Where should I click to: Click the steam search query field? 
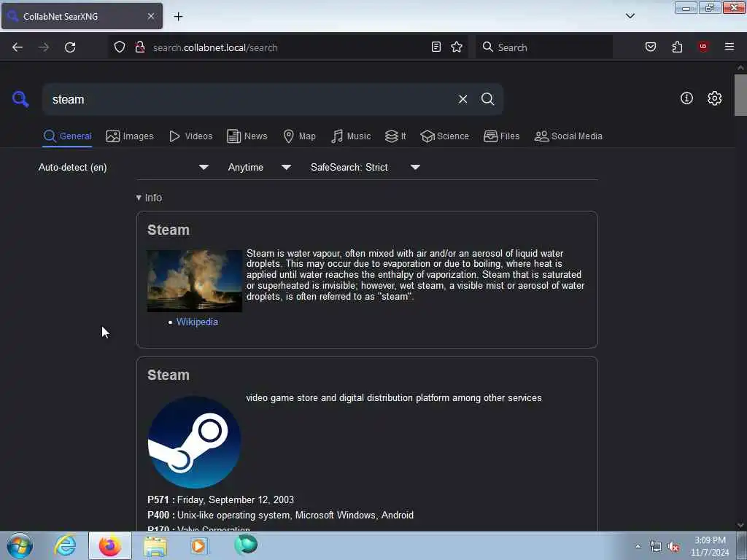pyautogui.click(x=250, y=99)
